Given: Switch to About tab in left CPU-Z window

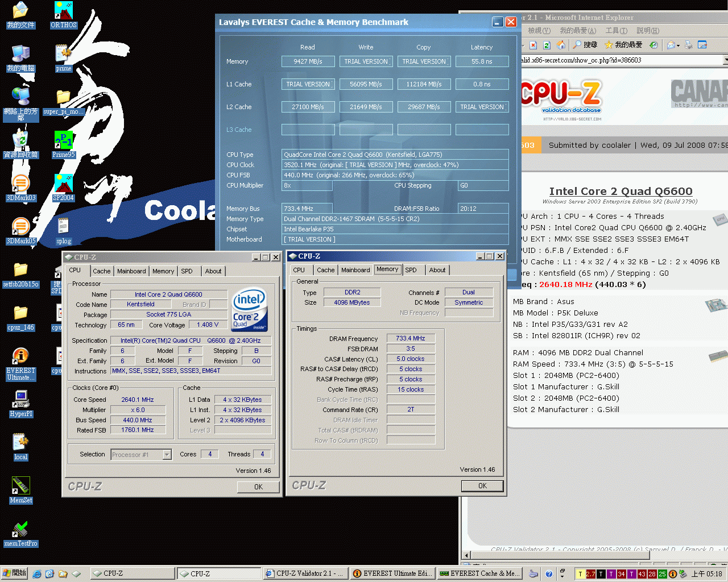Looking at the screenshot, I should [213, 271].
